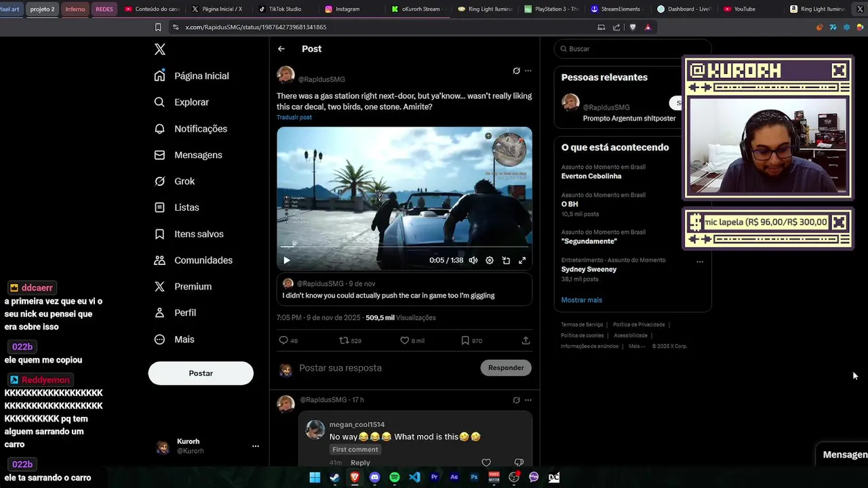The image size is (868, 488).
Task: Open the Inferno tab group
Action: coord(75,9)
